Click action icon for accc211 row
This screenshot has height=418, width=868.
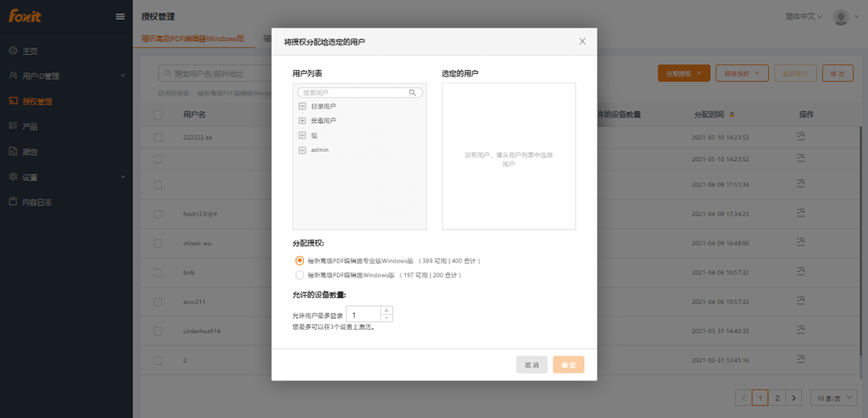800,300
